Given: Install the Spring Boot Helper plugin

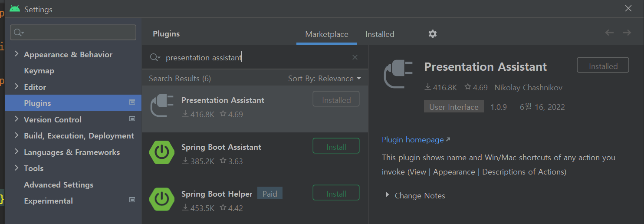Looking at the screenshot, I should coord(336,193).
